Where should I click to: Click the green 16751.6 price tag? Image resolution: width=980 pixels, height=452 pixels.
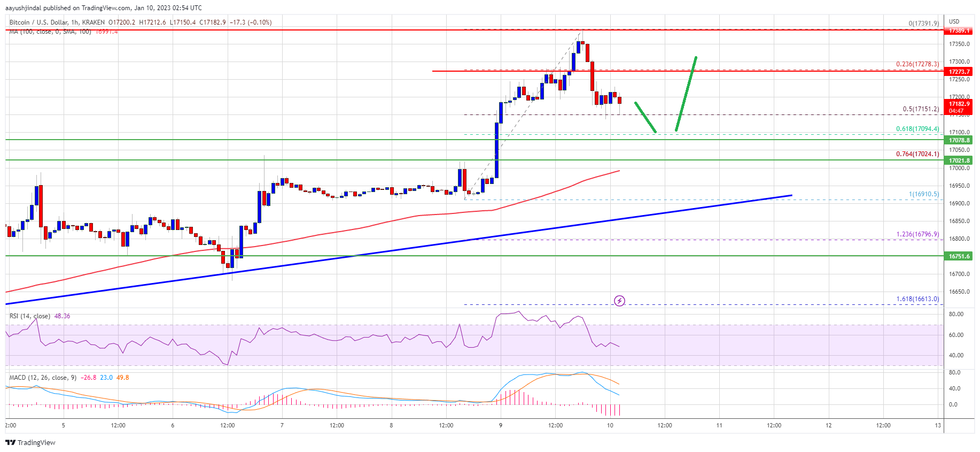959,256
